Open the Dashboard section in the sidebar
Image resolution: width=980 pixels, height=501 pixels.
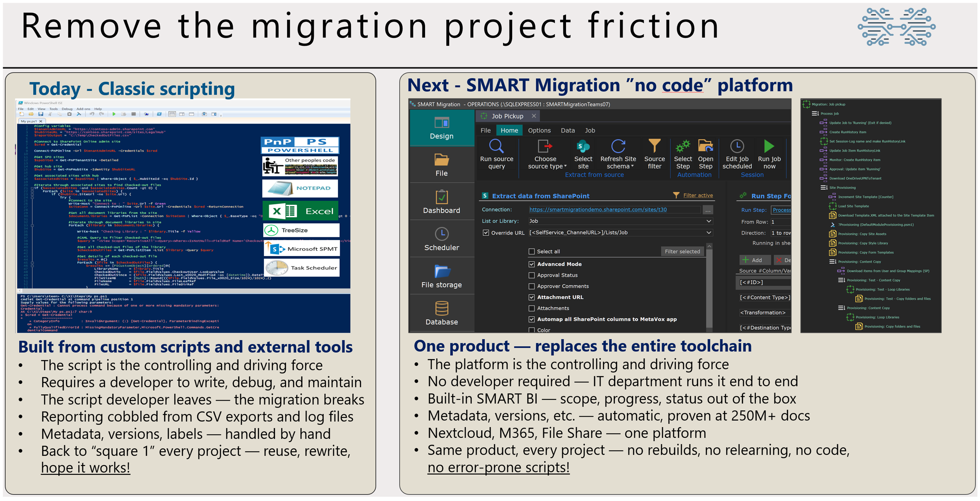[x=441, y=202]
